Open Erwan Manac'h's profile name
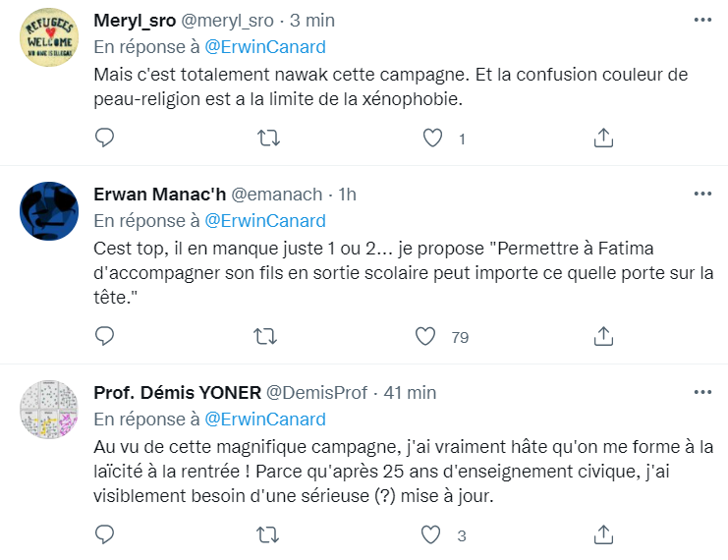This screenshot has height=560, width=728. point(157,195)
